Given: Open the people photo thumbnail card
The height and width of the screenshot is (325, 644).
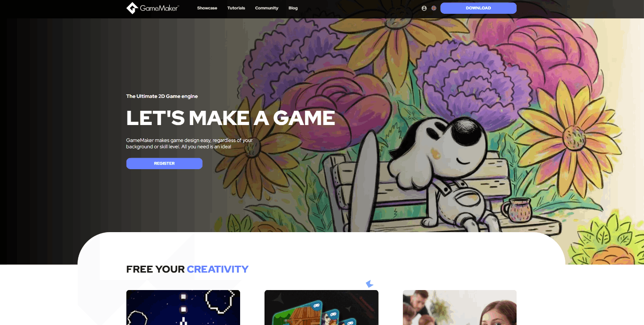Looking at the screenshot, I should pyautogui.click(x=460, y=308).
